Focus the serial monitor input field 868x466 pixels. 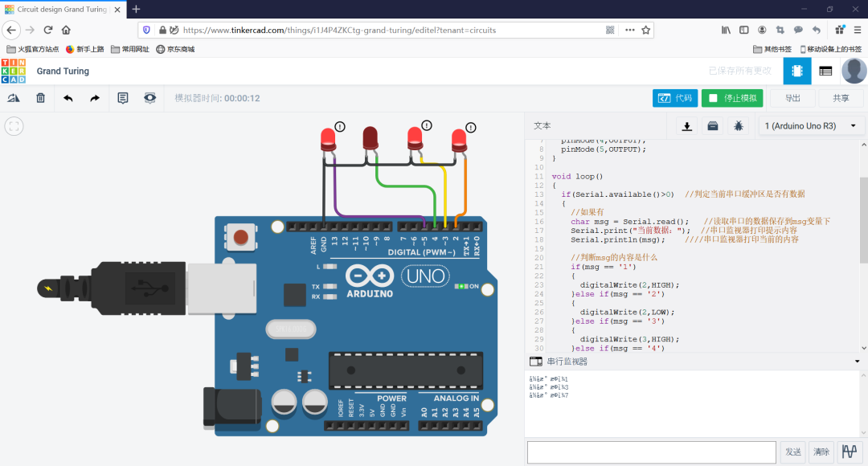(x=652, y=452)
